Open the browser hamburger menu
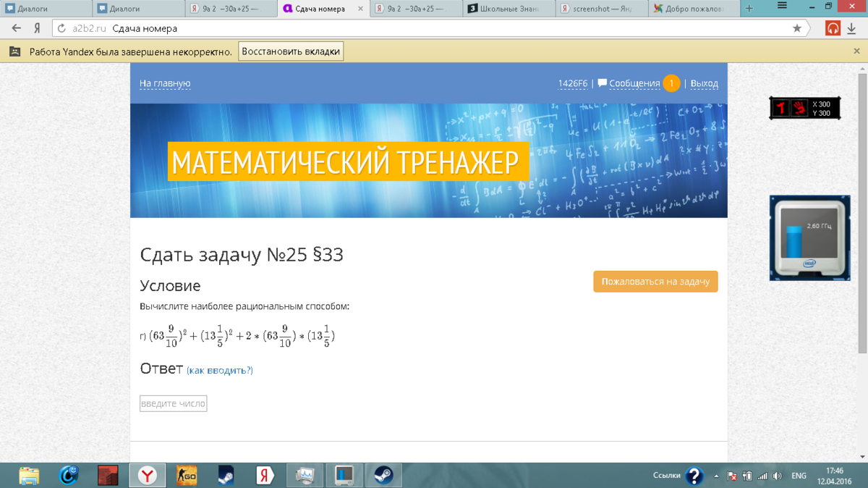 tap(782, 7)
